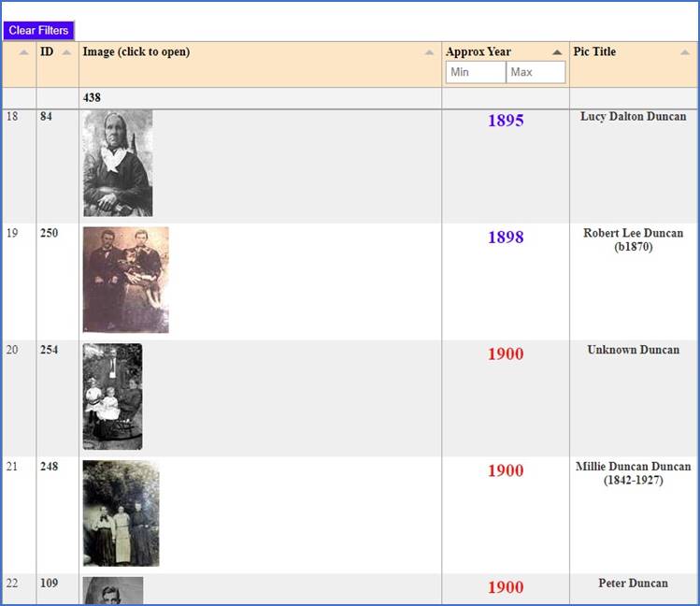Click the title 'Lucy Dalton Duncan'
The width and height of the screenshot is (700, 606).
click(x=633, y=117)
